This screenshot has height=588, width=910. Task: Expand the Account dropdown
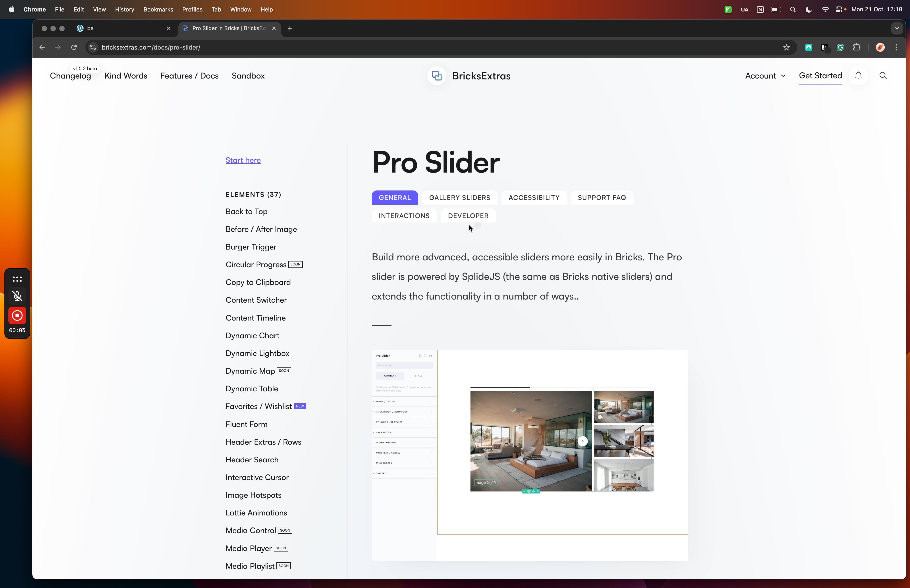[x=765, y=76]
